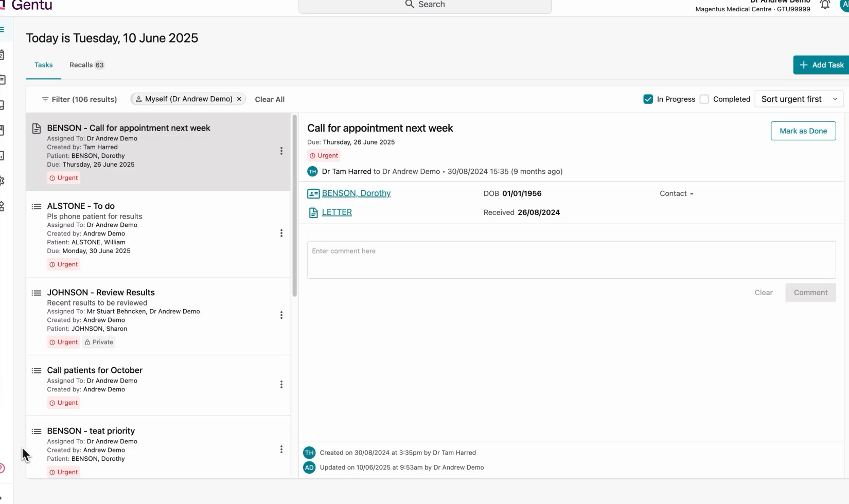The image size is (849, 504).
Task: Open three-dot menu for Call patients for October
Action: pyautogui.click(x=281, y=384)
